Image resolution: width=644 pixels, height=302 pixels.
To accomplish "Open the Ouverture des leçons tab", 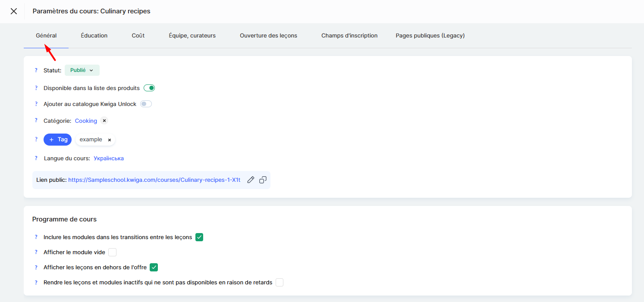I will click(x=268, y=36).
